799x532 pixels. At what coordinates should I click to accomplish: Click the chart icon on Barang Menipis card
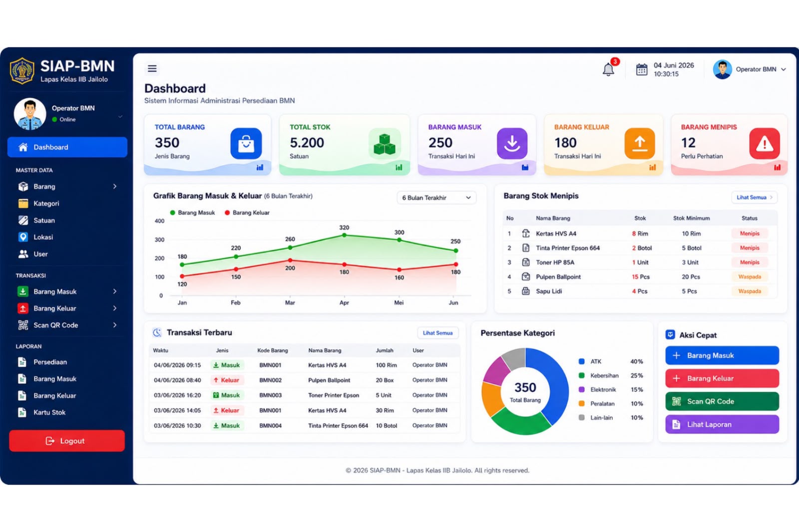pyautogui.click(x=777, y=168)
